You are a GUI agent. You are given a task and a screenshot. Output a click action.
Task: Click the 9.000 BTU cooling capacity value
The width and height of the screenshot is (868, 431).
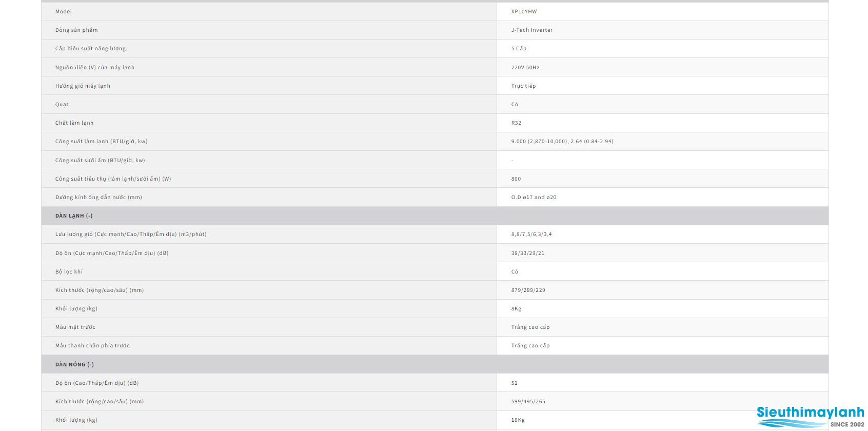[x=562, y=141]
